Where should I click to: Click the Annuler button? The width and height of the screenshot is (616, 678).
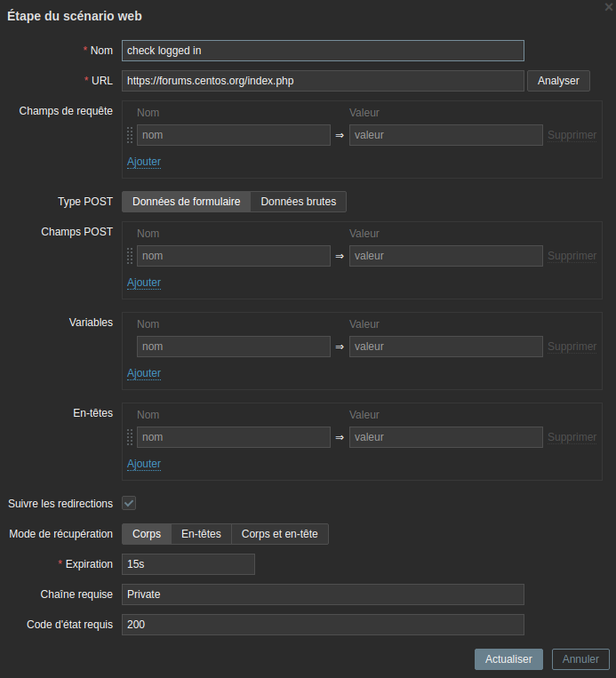(x=580, y=659)
